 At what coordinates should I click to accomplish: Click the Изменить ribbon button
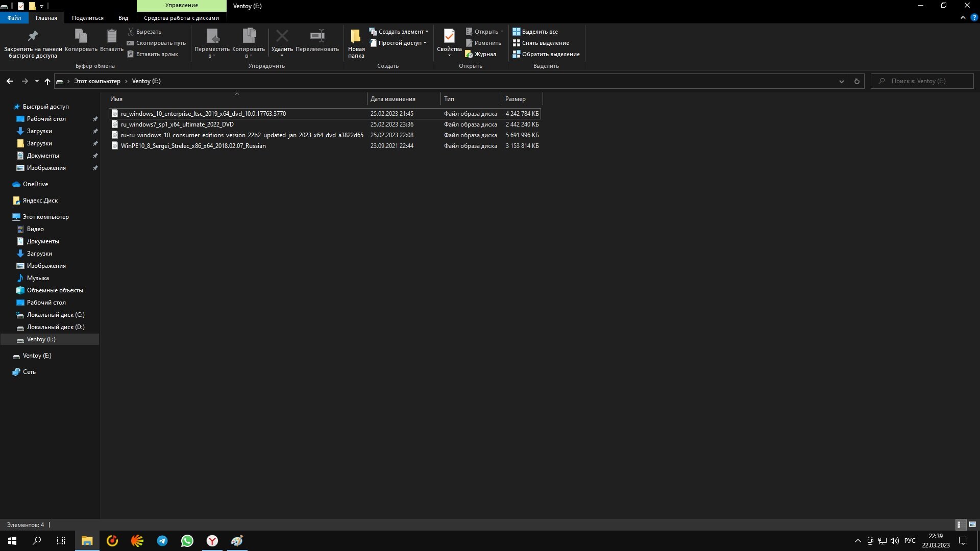(483, 43)
